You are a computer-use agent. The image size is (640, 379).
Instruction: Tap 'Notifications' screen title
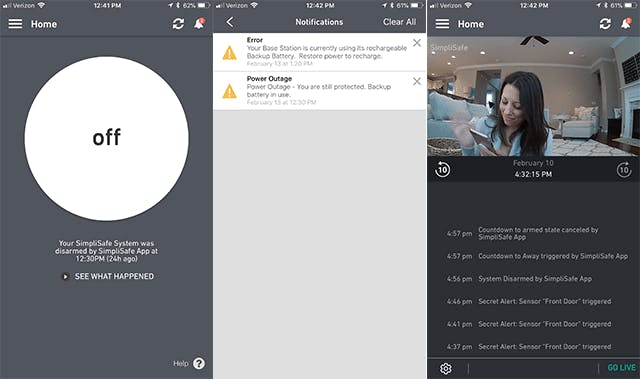(319, 22)
